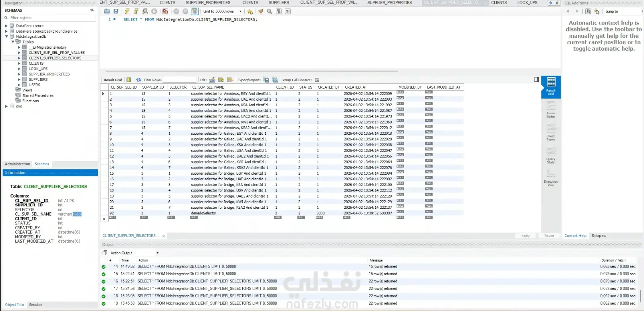Image resolution: width=644 pixels, height=311 pixels.
Task: Toggle invisible characters display
Action: (279, 11)
